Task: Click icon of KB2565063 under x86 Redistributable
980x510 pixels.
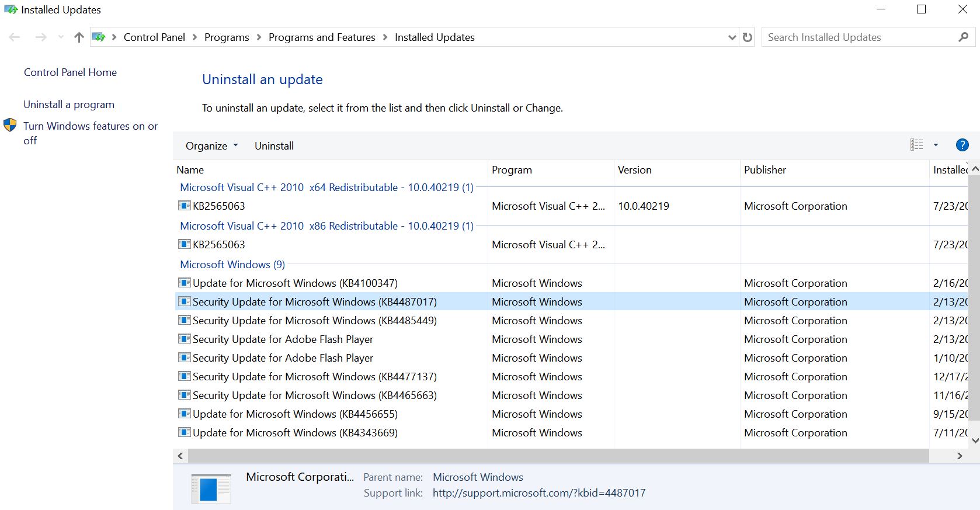Action: pos(185,244)
